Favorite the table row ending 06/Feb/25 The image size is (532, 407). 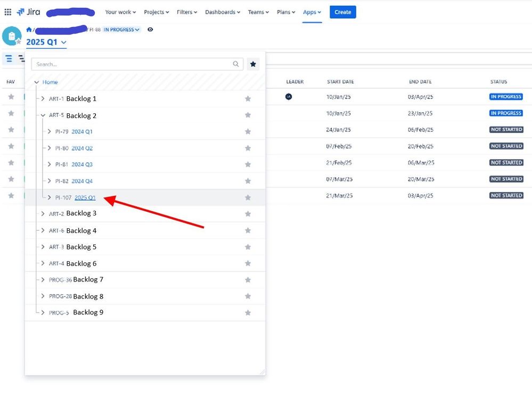11,129
